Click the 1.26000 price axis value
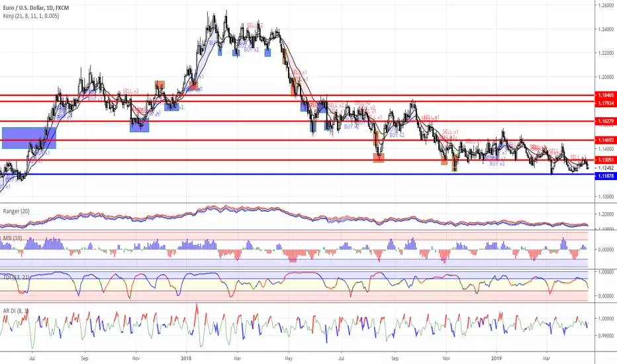 [x=606, y=5]
